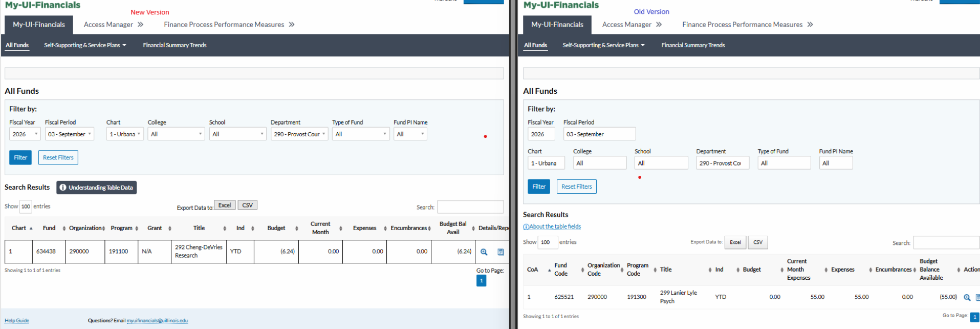980x329 pixels.
Task: Open the Help Guide link
Action: click(x=17, y=321)
